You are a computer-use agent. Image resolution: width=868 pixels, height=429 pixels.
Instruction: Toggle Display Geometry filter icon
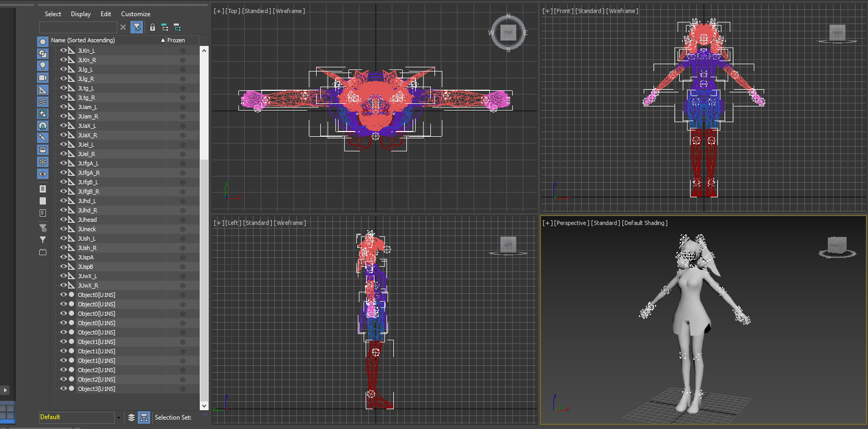(43, 42)
